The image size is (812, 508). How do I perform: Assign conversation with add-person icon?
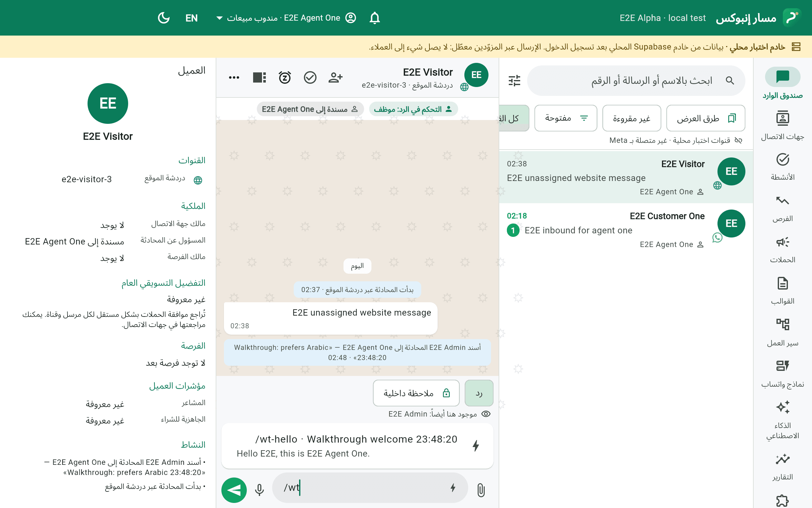point(335,77)
